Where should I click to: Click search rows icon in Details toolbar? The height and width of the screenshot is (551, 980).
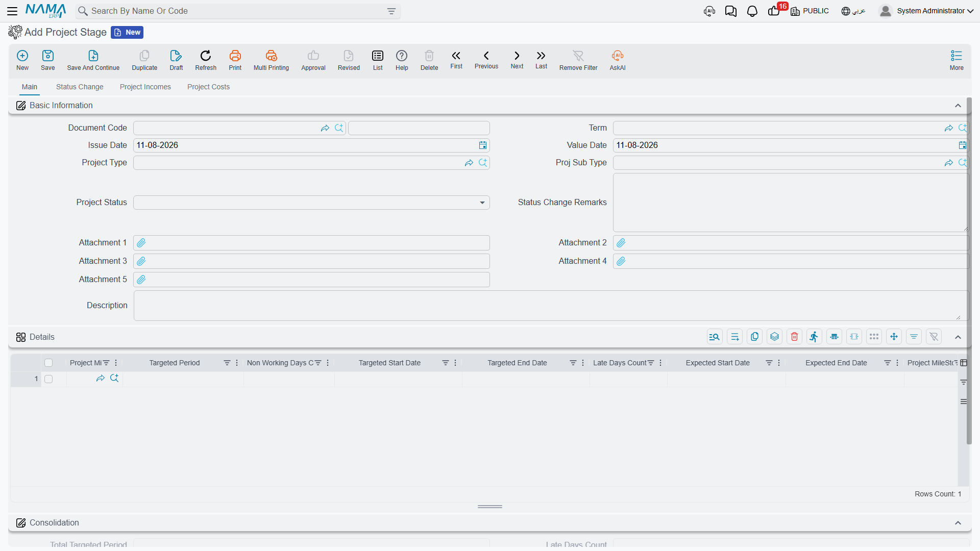[715, 337]
